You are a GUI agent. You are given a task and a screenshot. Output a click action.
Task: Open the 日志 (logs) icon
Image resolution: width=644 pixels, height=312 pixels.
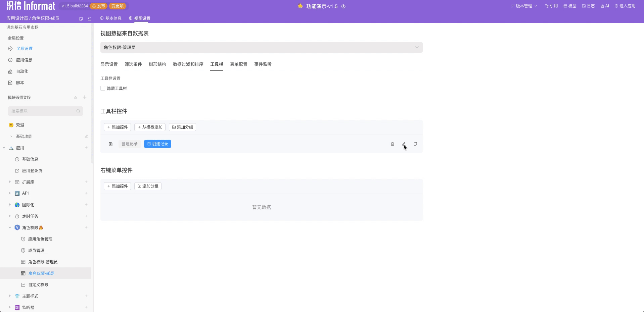588,6
